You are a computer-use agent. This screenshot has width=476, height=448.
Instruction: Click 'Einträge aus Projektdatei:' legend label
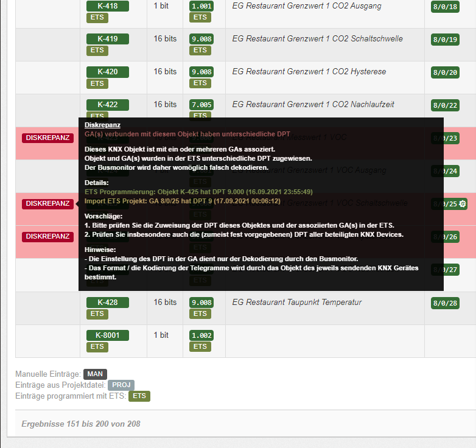coord(60,385)
